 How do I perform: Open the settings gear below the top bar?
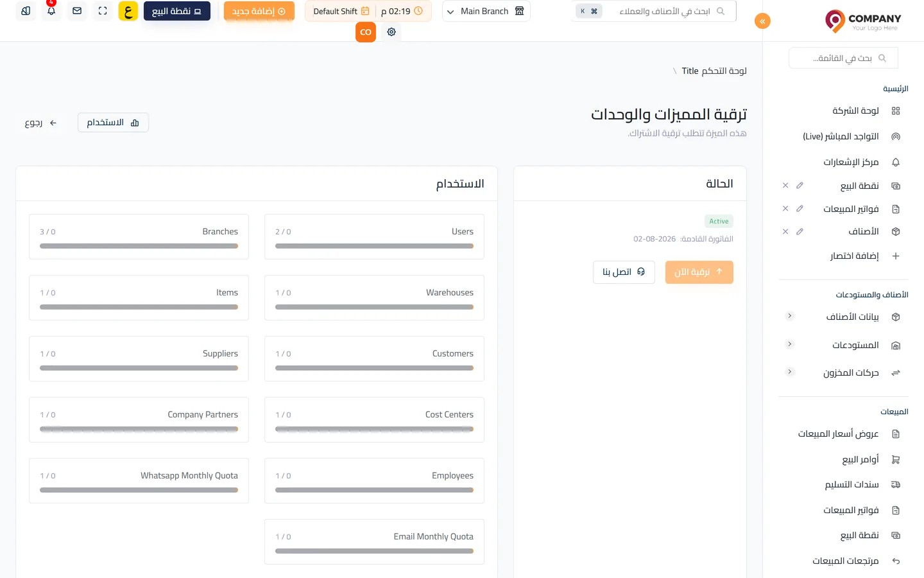(391, 32)
